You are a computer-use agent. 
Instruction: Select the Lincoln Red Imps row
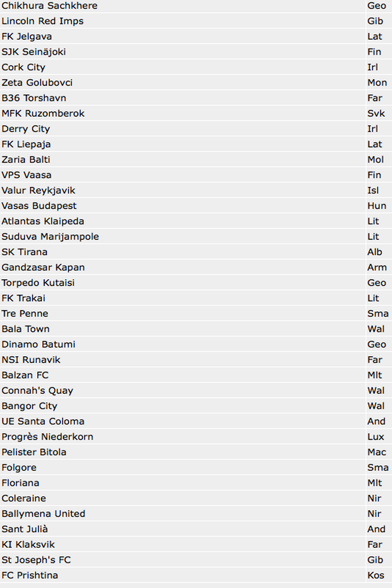[42, 21]
